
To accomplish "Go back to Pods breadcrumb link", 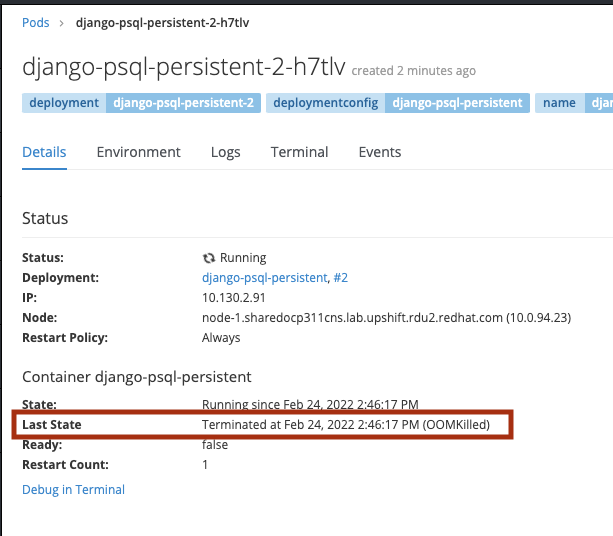I will tap(36, 22).
